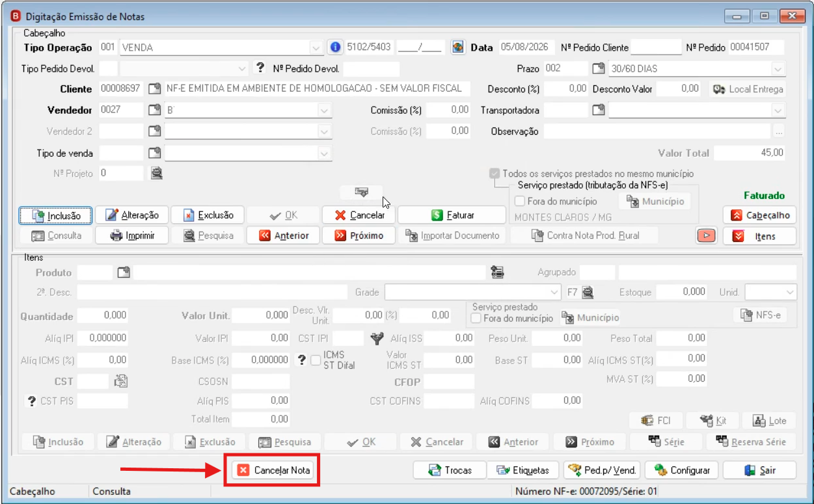Click the small arrow button above Cancelar in Cabeçalho

[361, 192]
